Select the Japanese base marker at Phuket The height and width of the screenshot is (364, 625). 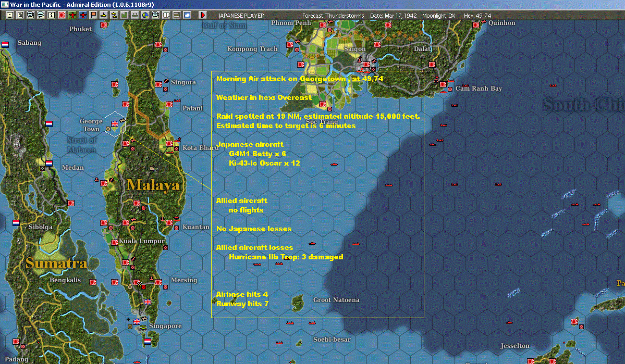(x=104, y=25)
